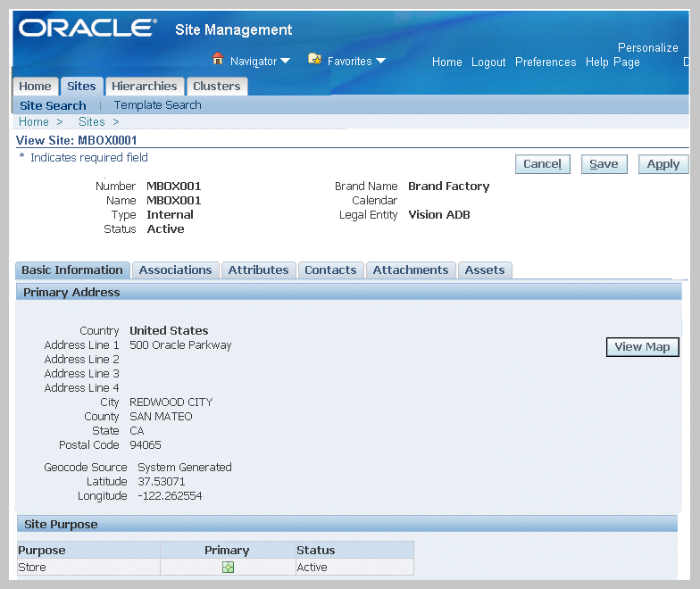Click the Home link in header

[x=446, y=62]
